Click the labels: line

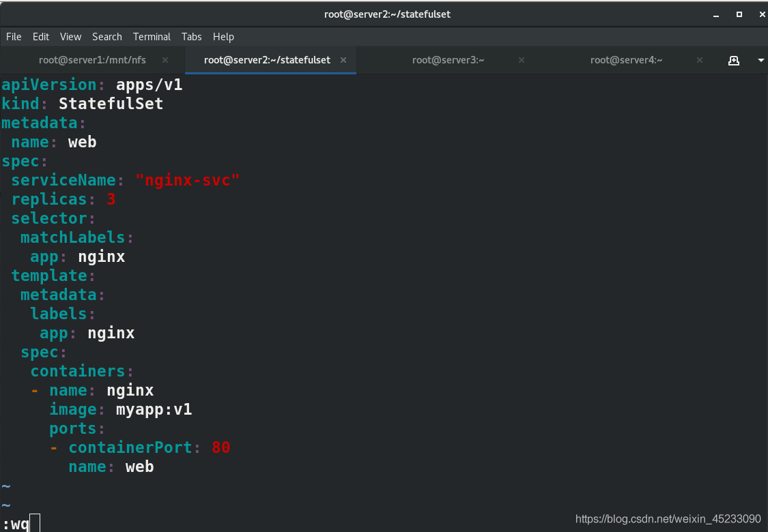pos(63,314)
